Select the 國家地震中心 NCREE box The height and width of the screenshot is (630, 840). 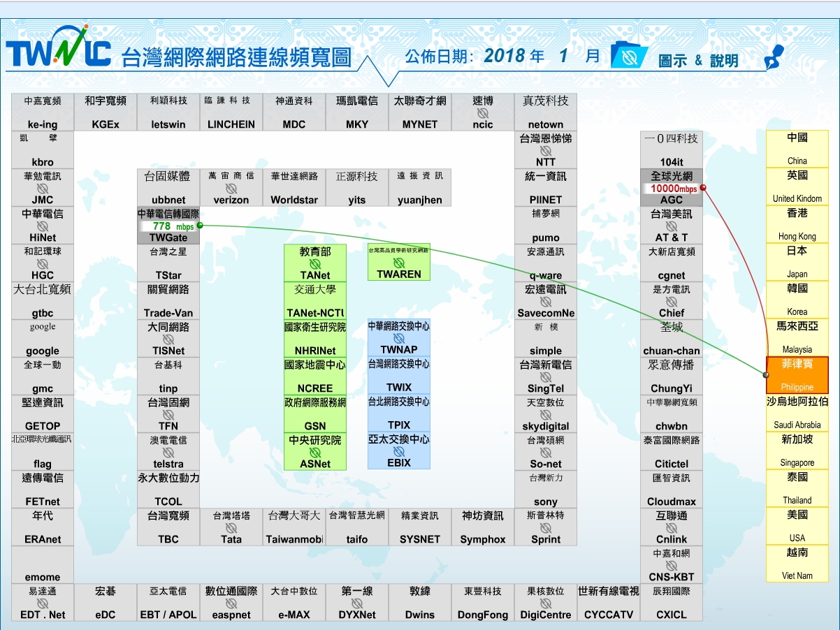[315, 376]
